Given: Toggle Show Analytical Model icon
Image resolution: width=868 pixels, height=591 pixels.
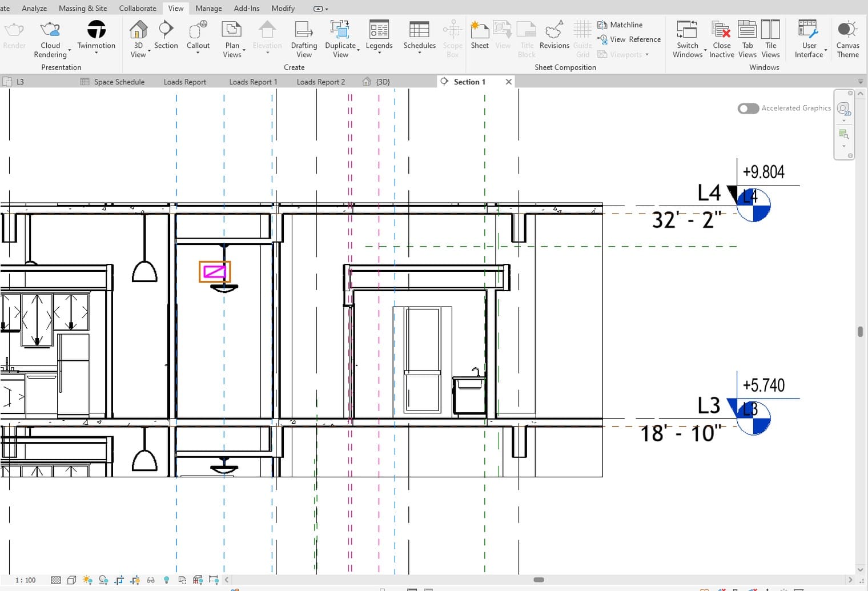Looking at the screenshot, I should point(198,580).
